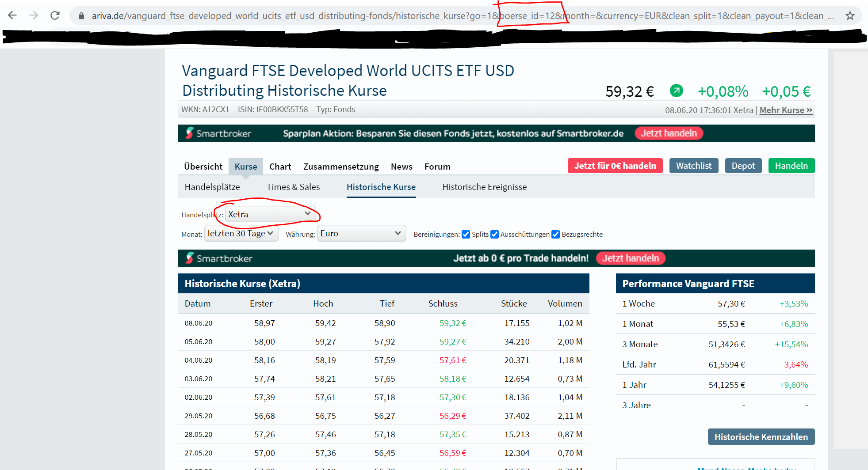Reload the ariva.de page
This screenshot has height=470, width=868.
[55, 15]
